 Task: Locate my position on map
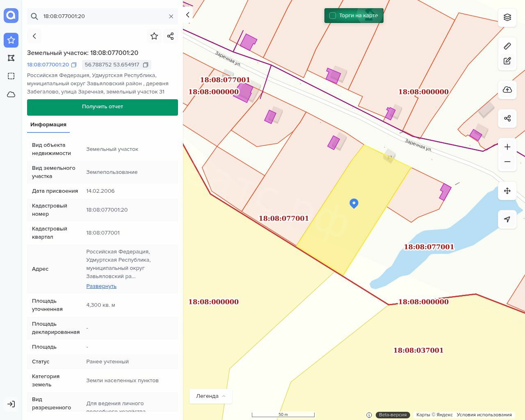point(507,219)
